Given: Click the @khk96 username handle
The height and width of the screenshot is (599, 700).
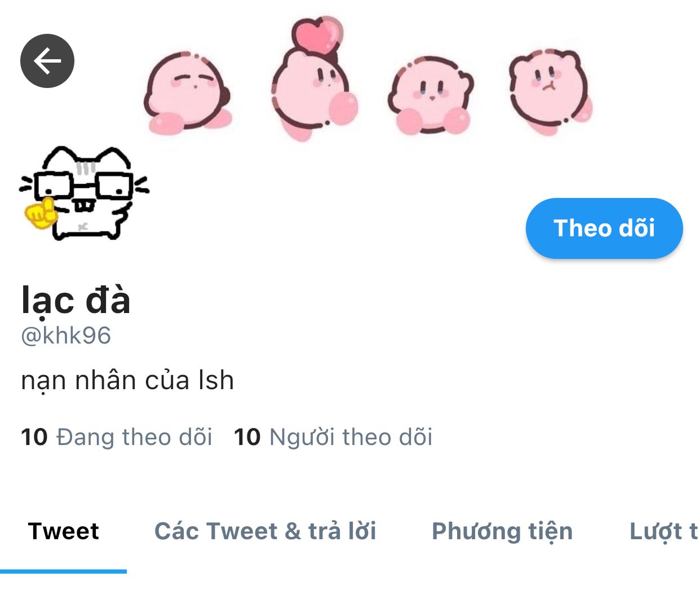Looking at the screenshot, I should coord(66,336).
